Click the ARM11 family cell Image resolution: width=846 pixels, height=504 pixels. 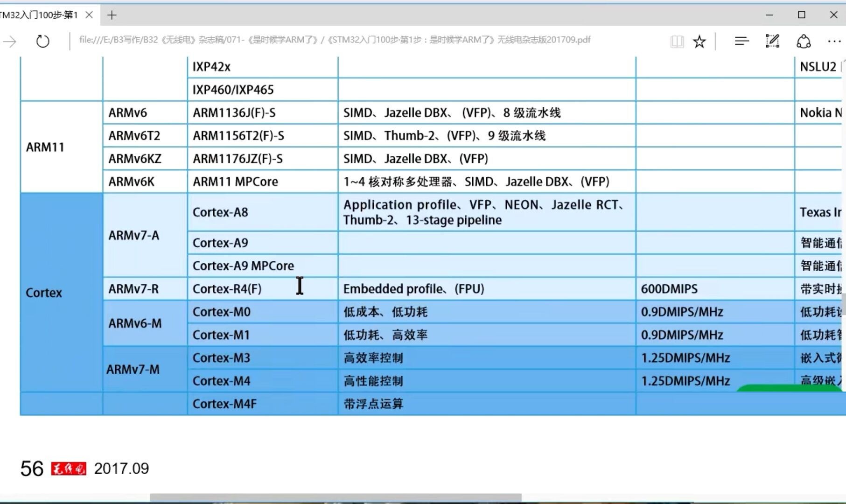tap(61, 147)
